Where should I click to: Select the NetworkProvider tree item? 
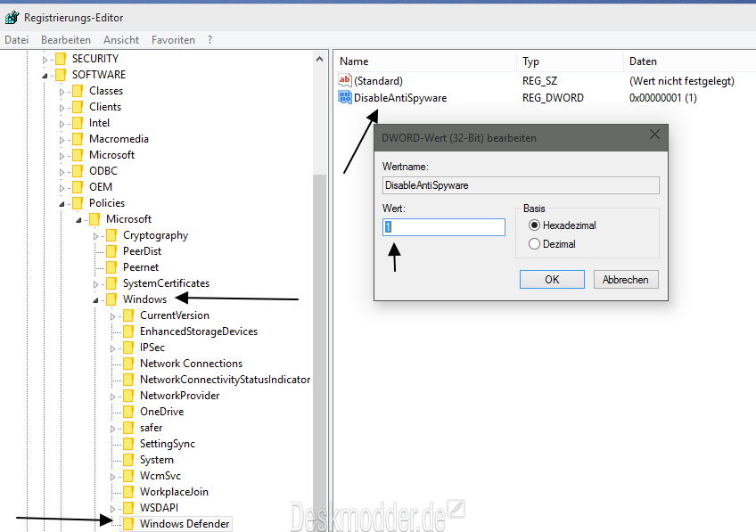(x=180, y=396)
